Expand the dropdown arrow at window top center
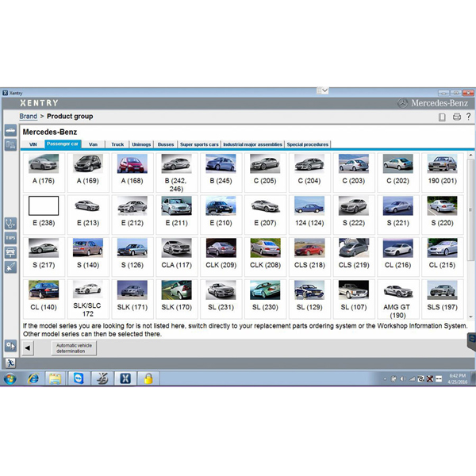476x476 pixels. point(323,90)
